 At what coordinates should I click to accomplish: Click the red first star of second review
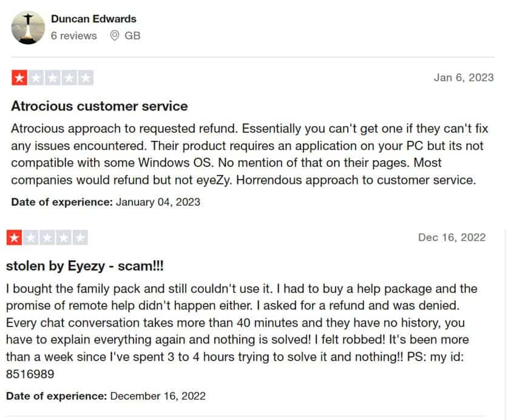(15, 238)
